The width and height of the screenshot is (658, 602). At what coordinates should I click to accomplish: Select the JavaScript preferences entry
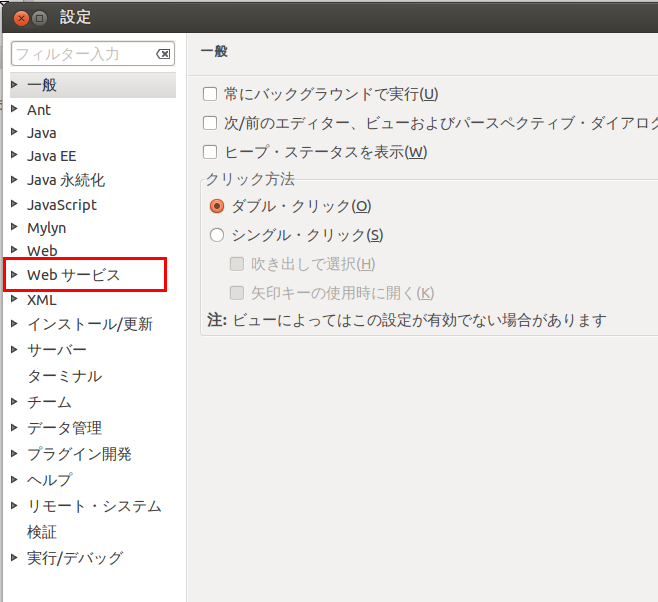tap(62, 204)
